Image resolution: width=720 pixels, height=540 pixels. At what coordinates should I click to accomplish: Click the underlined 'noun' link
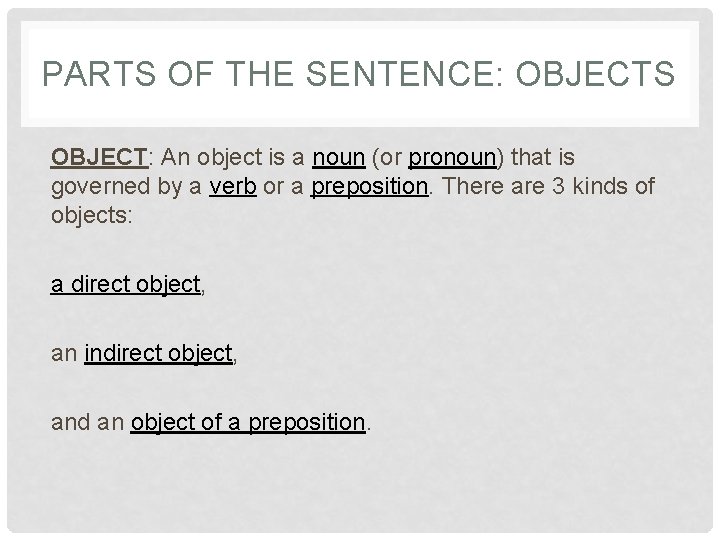point(338,158)
